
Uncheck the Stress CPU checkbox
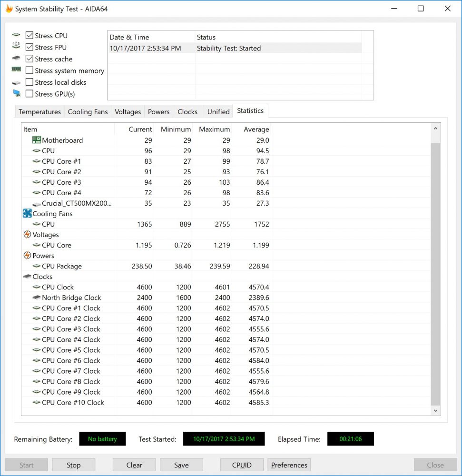click(29, 35)
